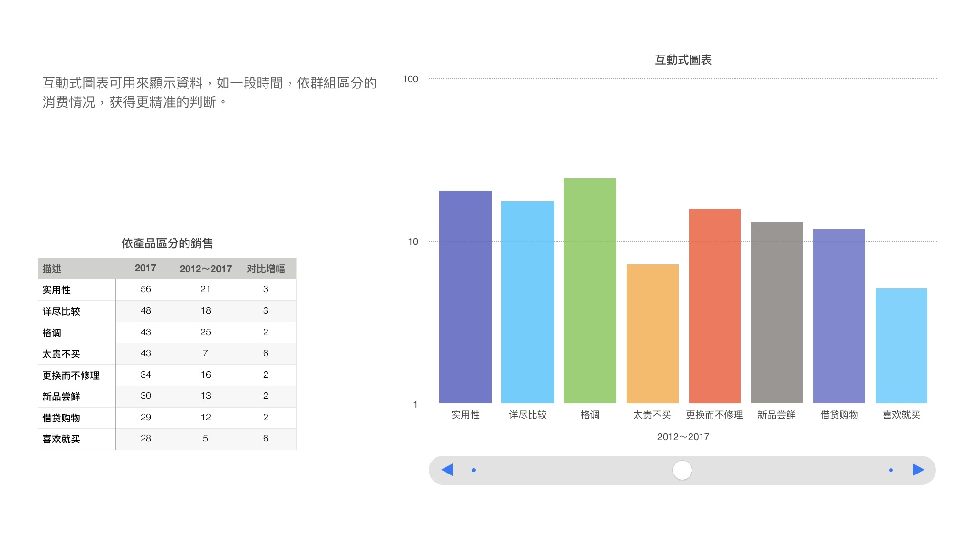This screenshot has height=551, width=980.
Task: Click the description paragraph starting 互動式圖表可用來
Action: pos(210,92)
